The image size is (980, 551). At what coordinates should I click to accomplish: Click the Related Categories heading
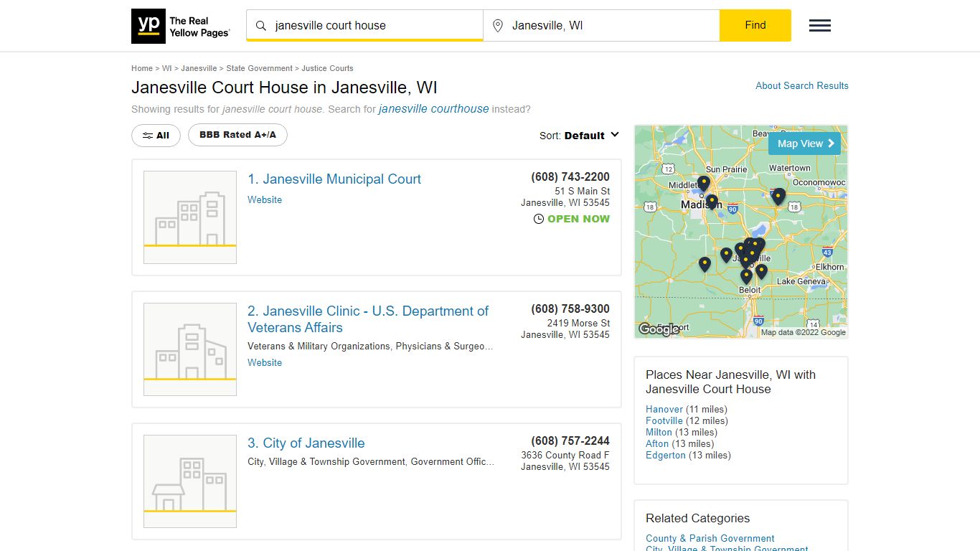click(697, 518)
